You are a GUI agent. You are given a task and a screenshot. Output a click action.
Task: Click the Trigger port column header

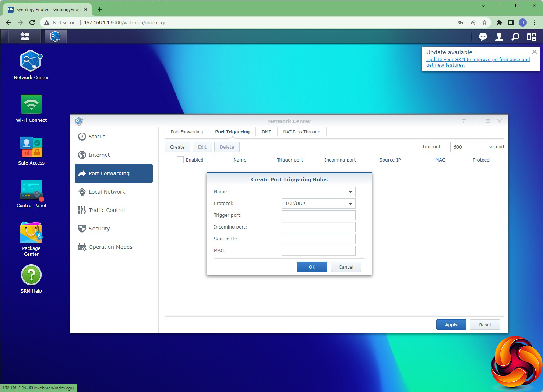[x=290, y=160]
